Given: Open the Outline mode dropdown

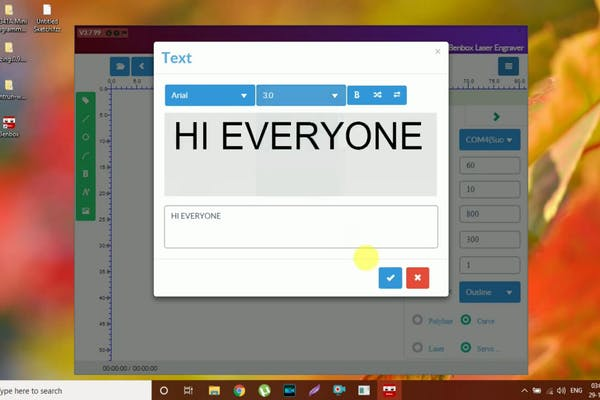Looking at the screenshot, I should point(489,292).
